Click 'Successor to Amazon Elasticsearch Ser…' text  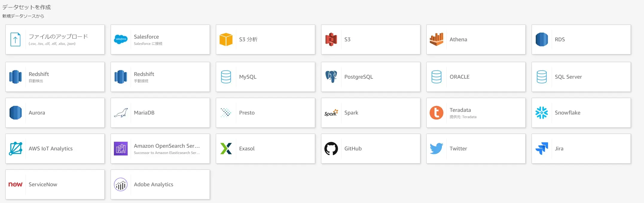point(167,153)
